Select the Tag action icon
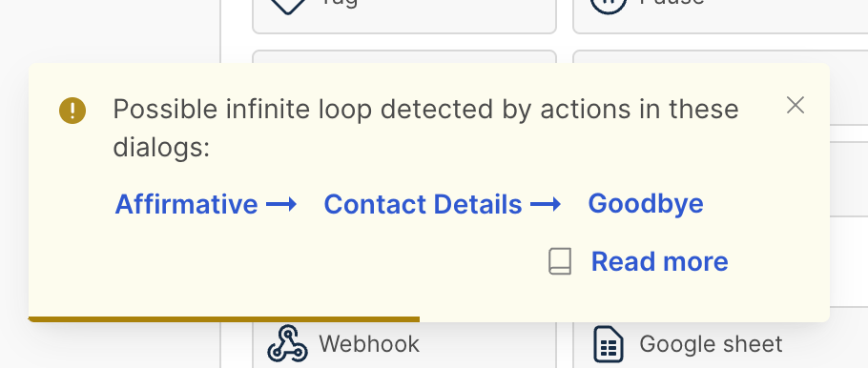The width and height of the screenshot is (868, 368). pyautogui.click(x=288, y=5)
